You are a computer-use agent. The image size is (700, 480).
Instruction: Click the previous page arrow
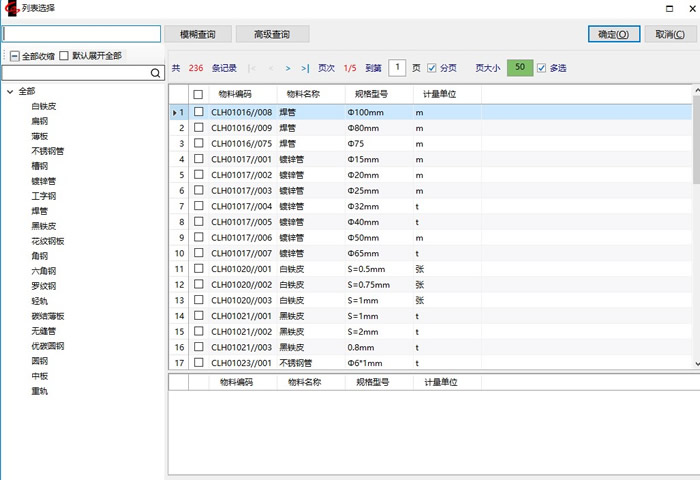tap(270, 69)
